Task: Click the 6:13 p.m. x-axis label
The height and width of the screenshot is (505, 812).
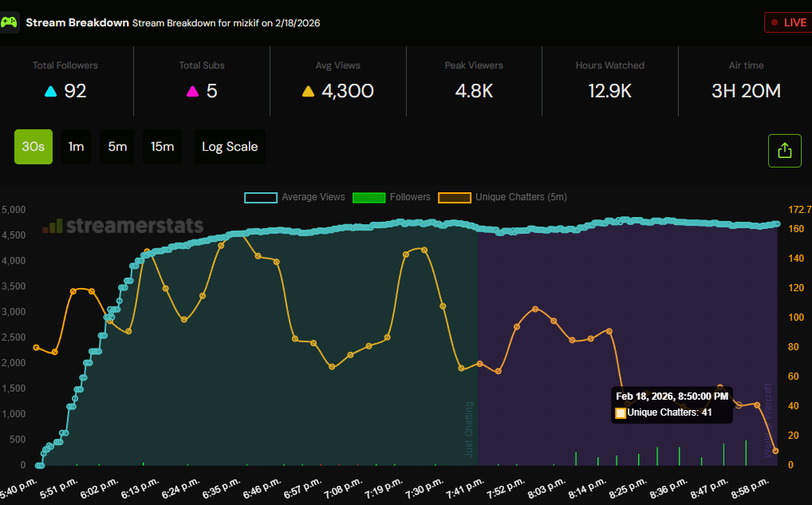Action: click(140, 488)
